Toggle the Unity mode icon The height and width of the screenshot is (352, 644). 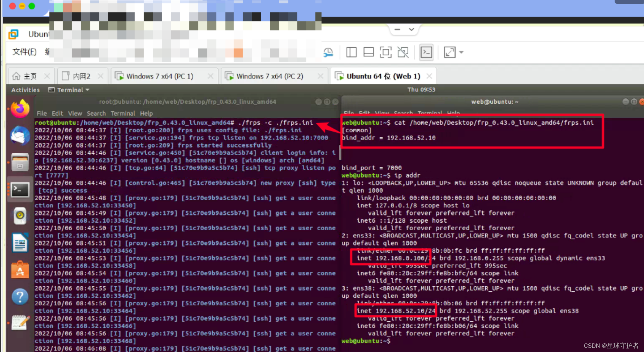click(403, 52)
